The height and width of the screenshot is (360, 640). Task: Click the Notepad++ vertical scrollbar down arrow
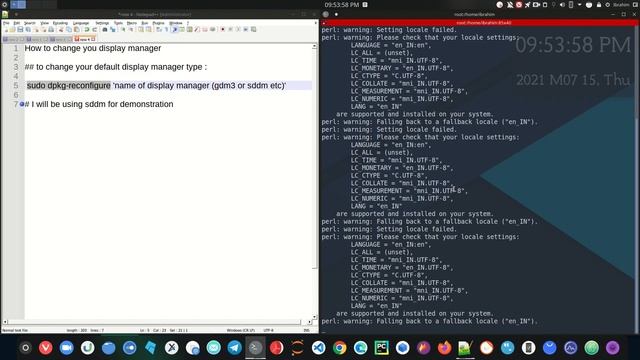314,317
